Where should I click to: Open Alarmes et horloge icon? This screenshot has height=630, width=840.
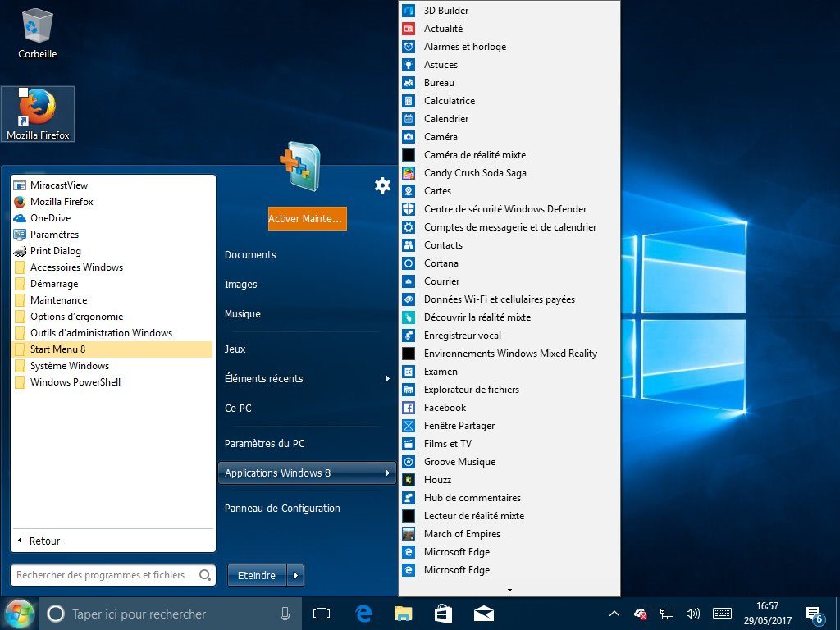pos(409,47)
